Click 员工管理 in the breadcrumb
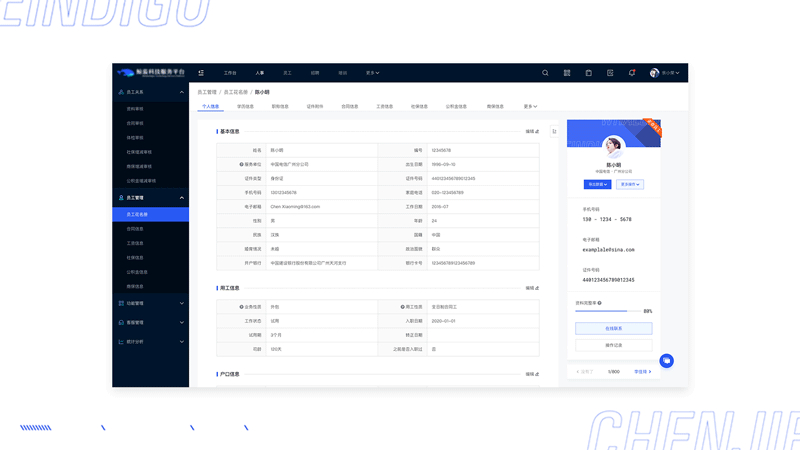The height and width of the screenshot is (450, 800). (x=207, y=92)
